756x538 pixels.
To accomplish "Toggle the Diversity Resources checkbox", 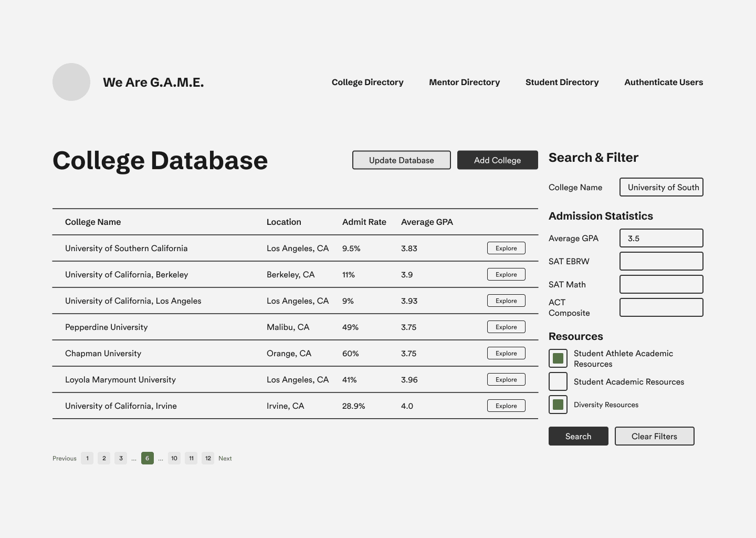I will [x=558, y=405].
